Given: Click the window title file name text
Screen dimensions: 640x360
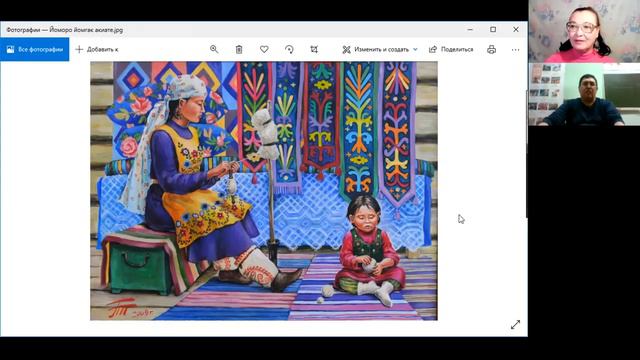Looking at the screenshot, I should point(64,30).
